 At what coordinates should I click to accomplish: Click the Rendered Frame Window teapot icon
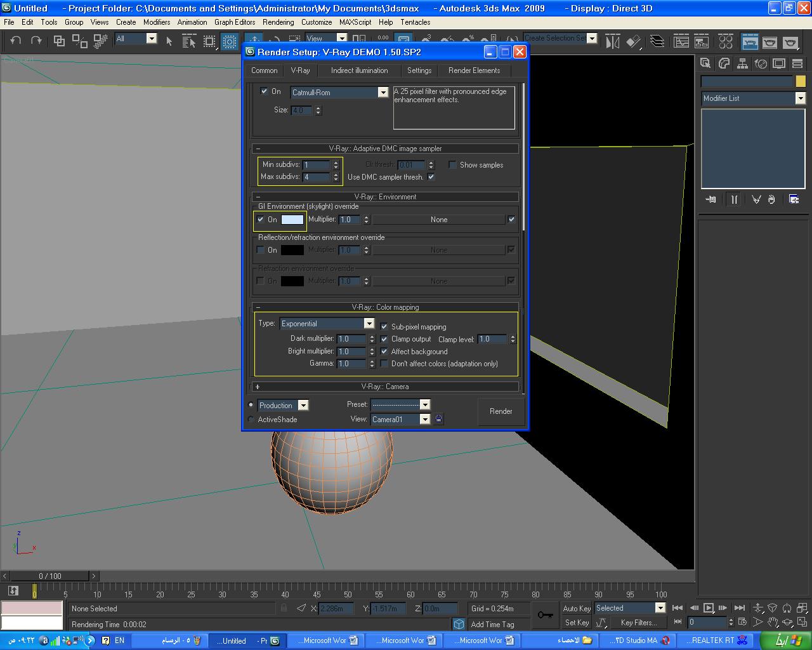[x=769, y=42]
